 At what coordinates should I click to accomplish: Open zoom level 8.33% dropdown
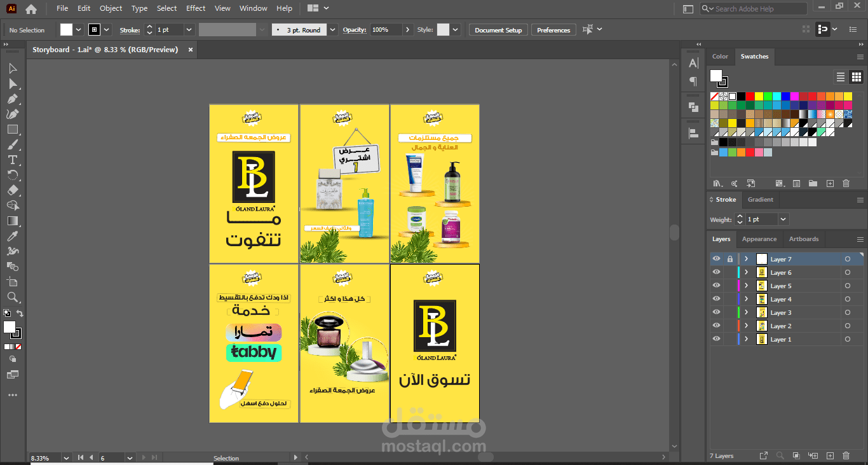(x=65, y=457)
